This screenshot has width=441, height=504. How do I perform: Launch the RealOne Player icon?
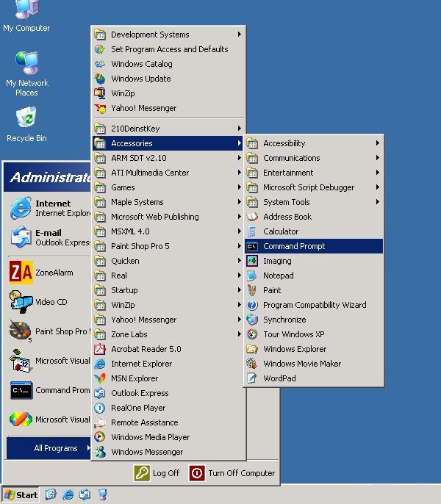[x=100, y=408]
